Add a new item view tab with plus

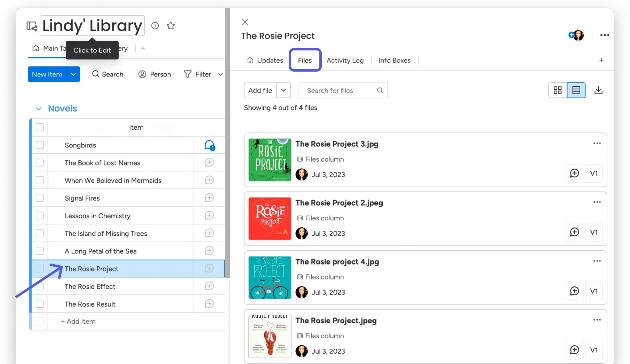(x=601, y=60)
